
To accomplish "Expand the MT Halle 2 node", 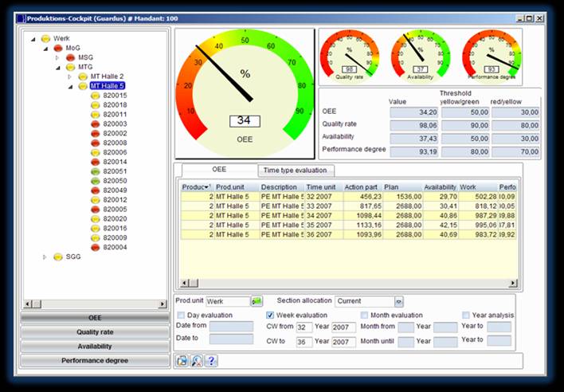I will (69, 76).
